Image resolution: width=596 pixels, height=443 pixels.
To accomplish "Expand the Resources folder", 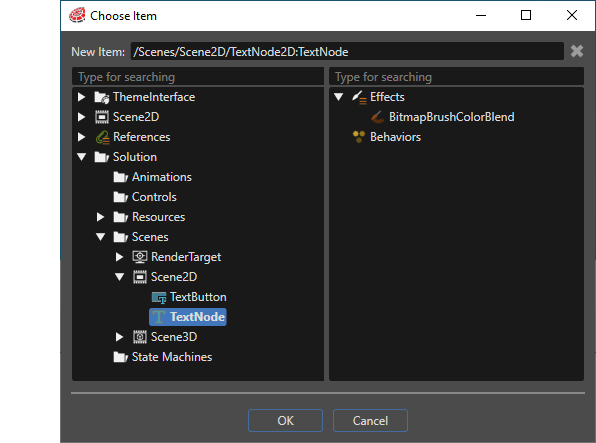I will (x=100, y=217).
